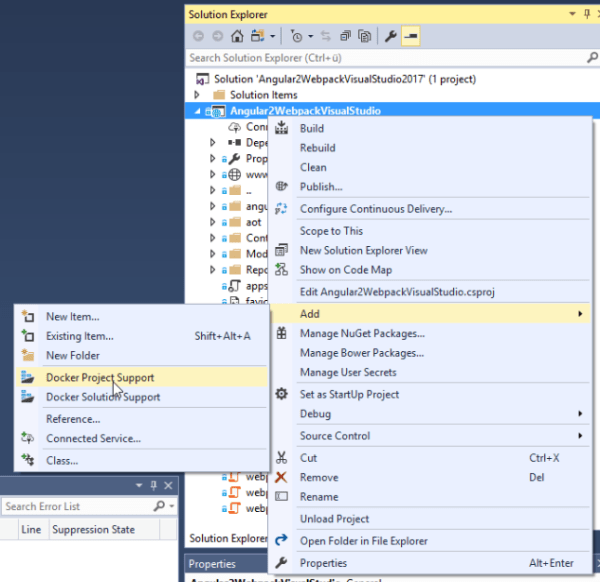The width and height of the screenshot is (600, 582).
Task: Click Docker Project Support
Action: 142,378
